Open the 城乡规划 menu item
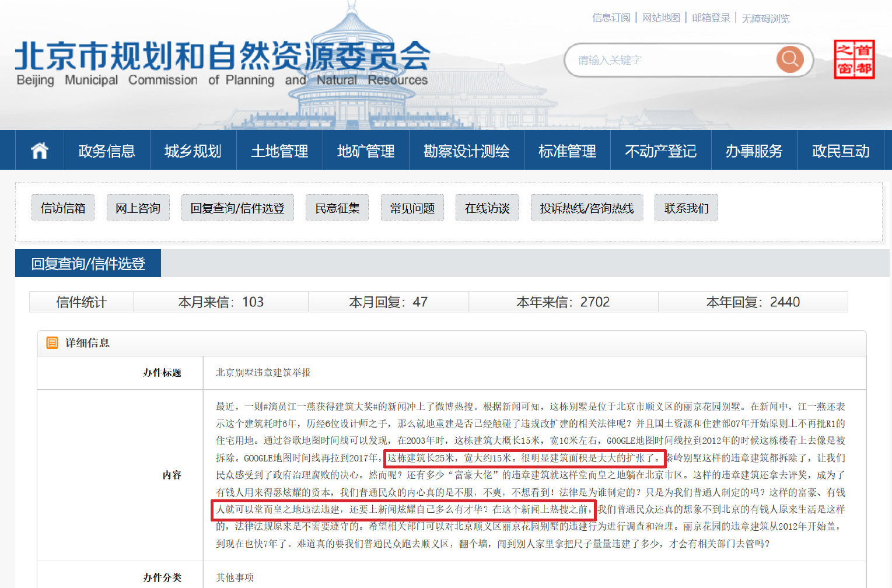 coord(193,150)
